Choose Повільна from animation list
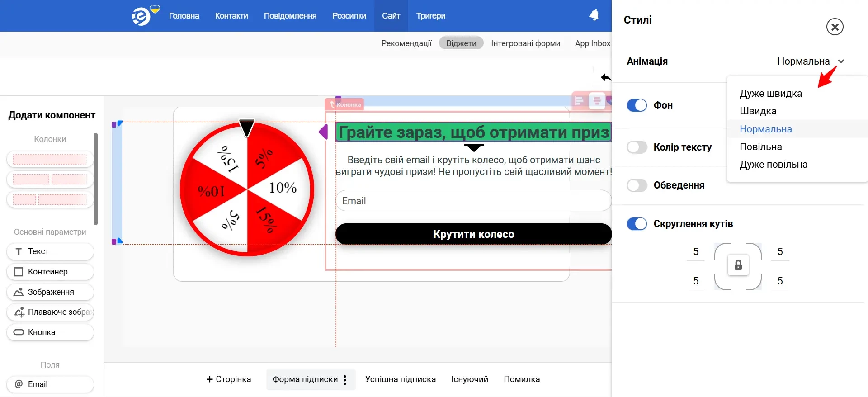868x397 pixels. pyautogui.click(x=760, y=147)
